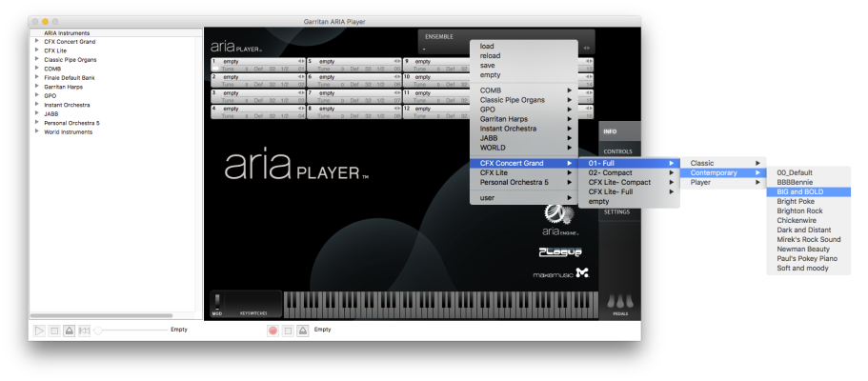Open the INFO tab

click(x=619, y=131)
